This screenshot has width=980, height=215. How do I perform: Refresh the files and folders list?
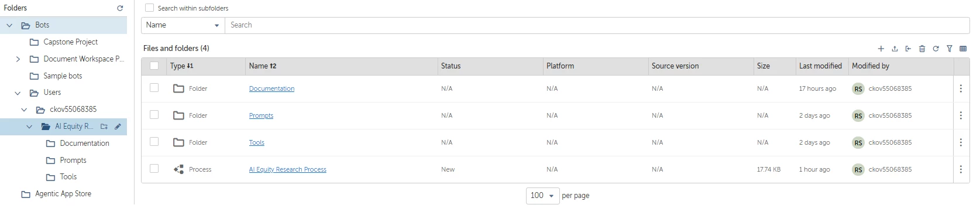[936, 49]
